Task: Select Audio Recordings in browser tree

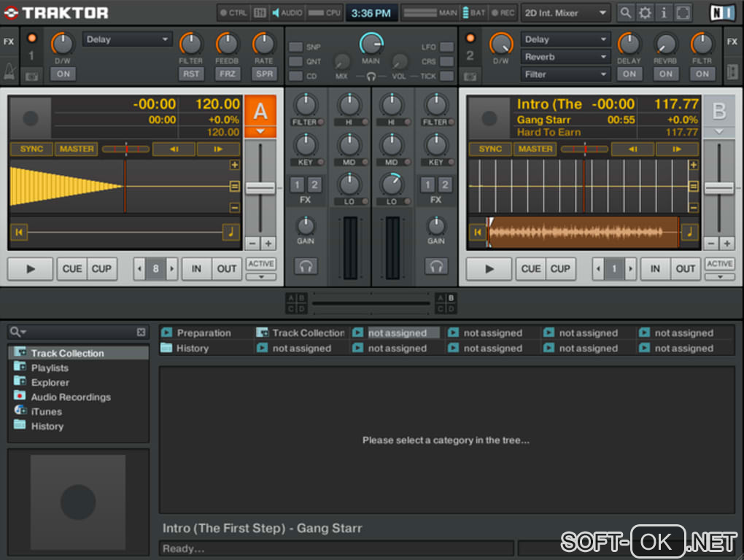Action: [71, 397]
